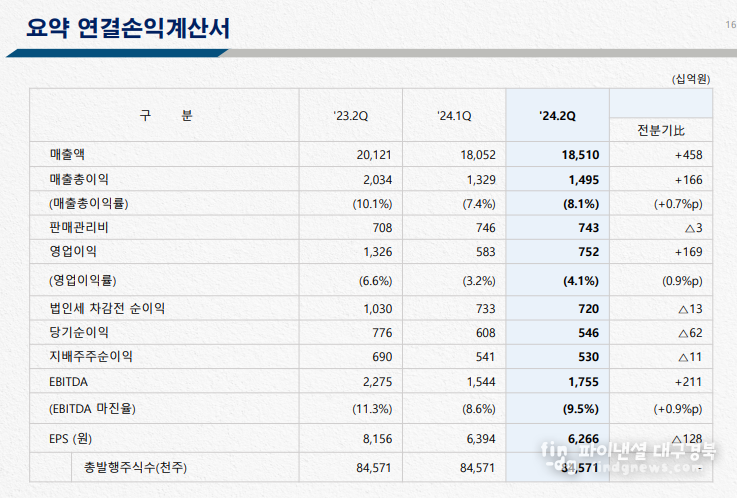Click the value 746

coord(486,228)
